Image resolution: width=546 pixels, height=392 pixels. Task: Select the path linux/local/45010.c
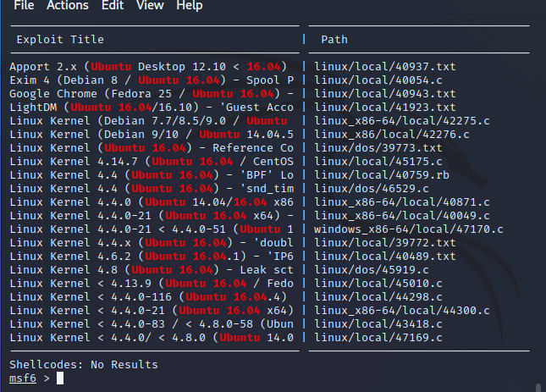click(378, 284)
